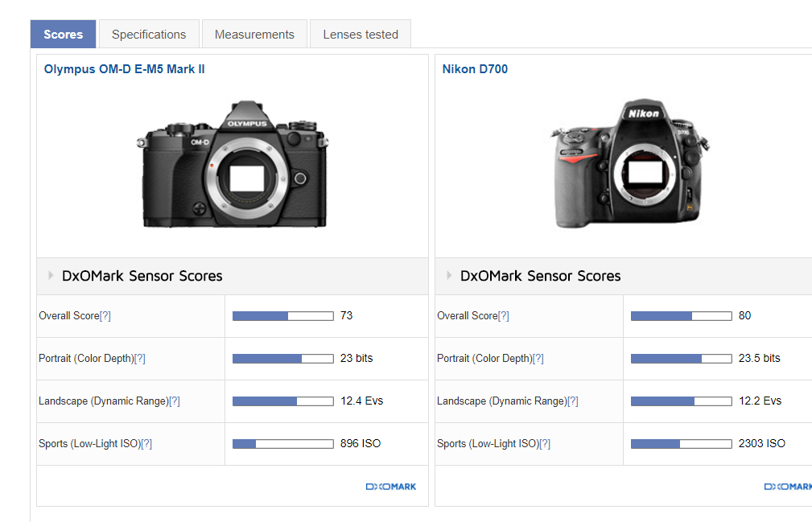Image resolution: width=812 pixels, height=522 pixels.
Task: Click the DXOMARK logo under Nikon scores
Action: [x=788, y=487]
